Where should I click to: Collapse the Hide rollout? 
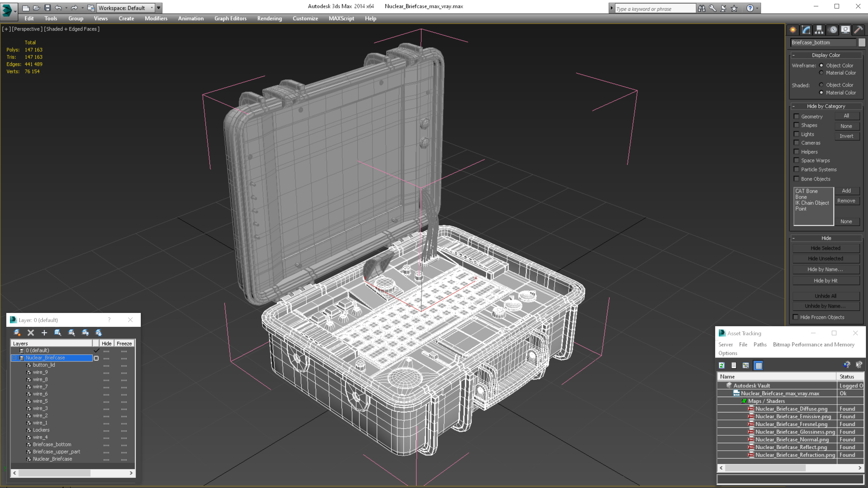(x=826, y=238)
